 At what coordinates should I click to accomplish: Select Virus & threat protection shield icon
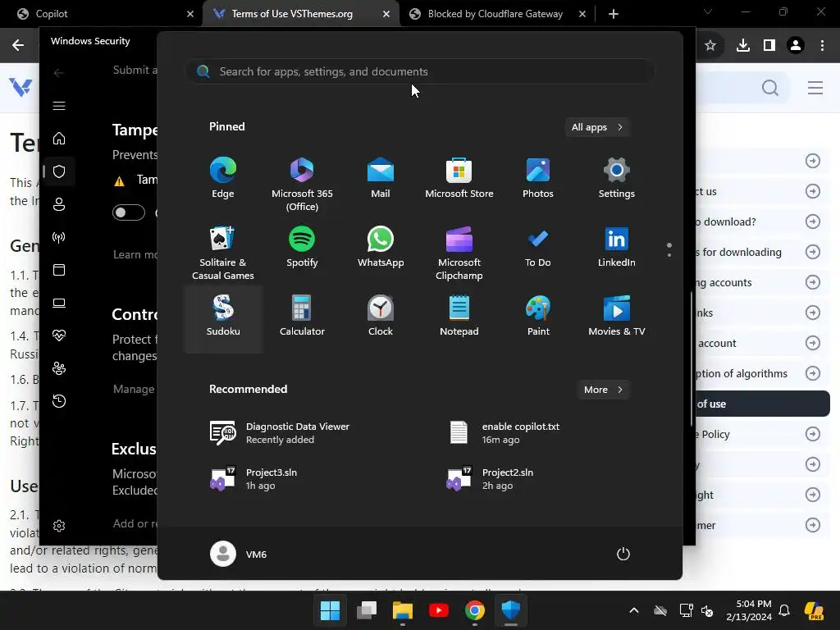[x=59, y=171]
